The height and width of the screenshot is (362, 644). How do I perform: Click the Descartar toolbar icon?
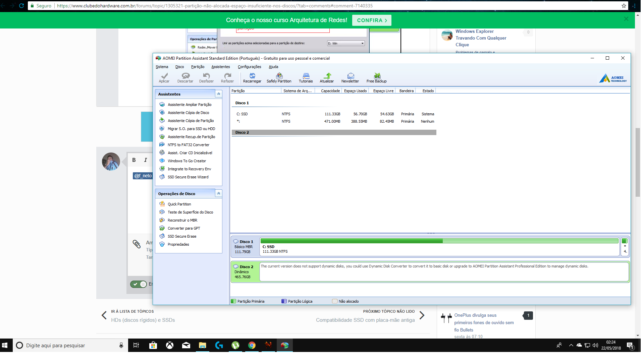click(185, 78)
